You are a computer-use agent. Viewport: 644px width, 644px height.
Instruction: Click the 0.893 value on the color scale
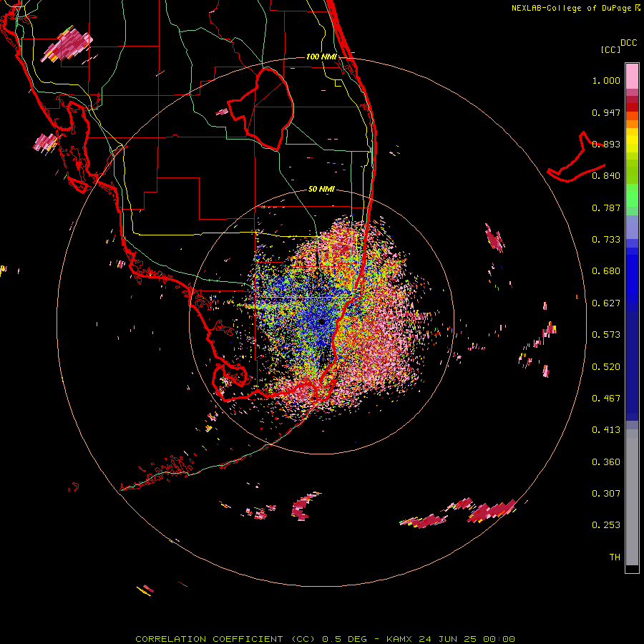pyautogui.click(x=606, y=144)
